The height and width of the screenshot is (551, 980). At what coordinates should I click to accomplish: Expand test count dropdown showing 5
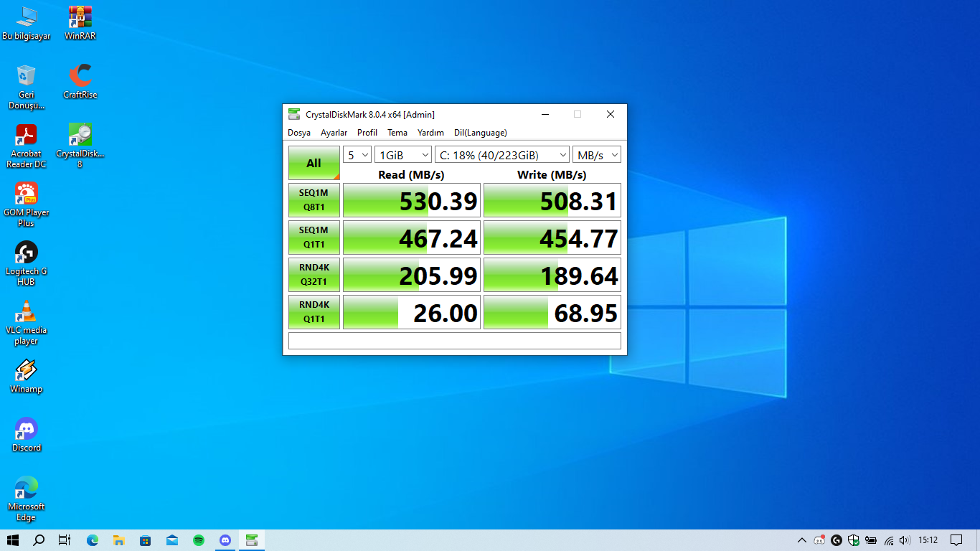tap(357, 155)
